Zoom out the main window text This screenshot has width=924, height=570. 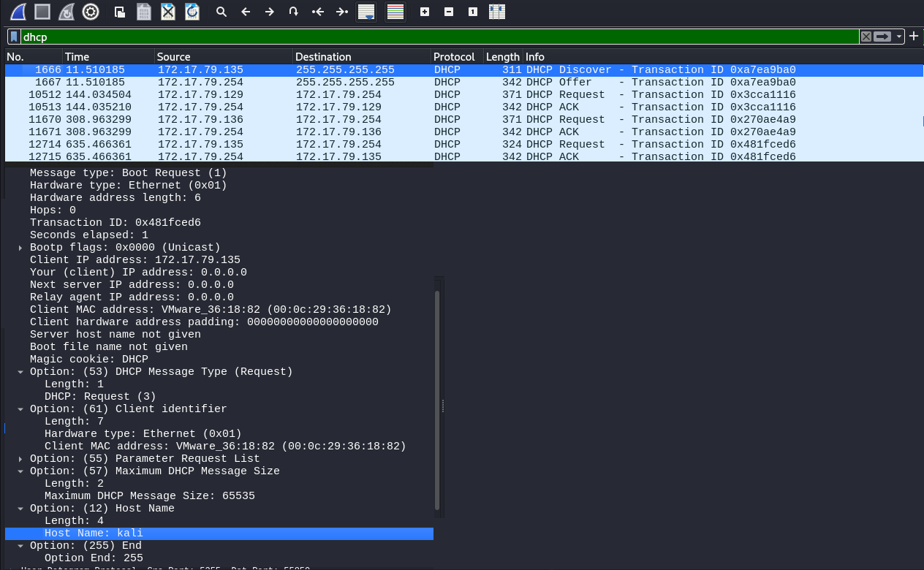pyautogui.click(x=449, y=12)
